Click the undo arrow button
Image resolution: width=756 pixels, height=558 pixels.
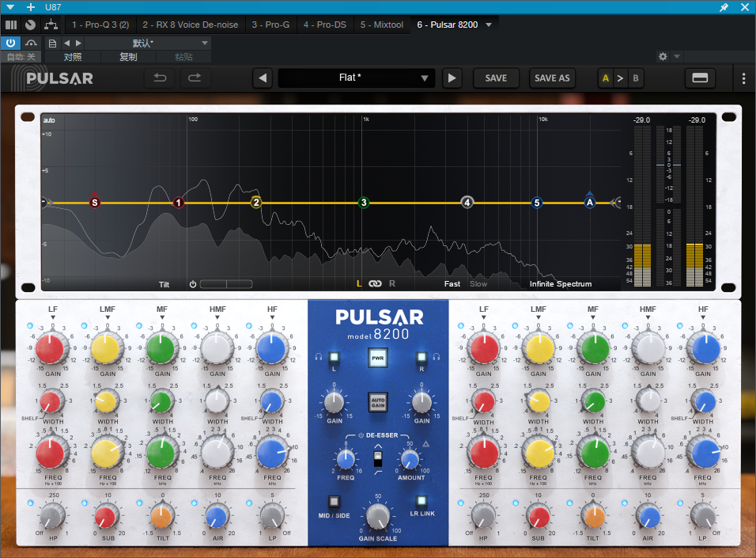click(x=160, y=78)
